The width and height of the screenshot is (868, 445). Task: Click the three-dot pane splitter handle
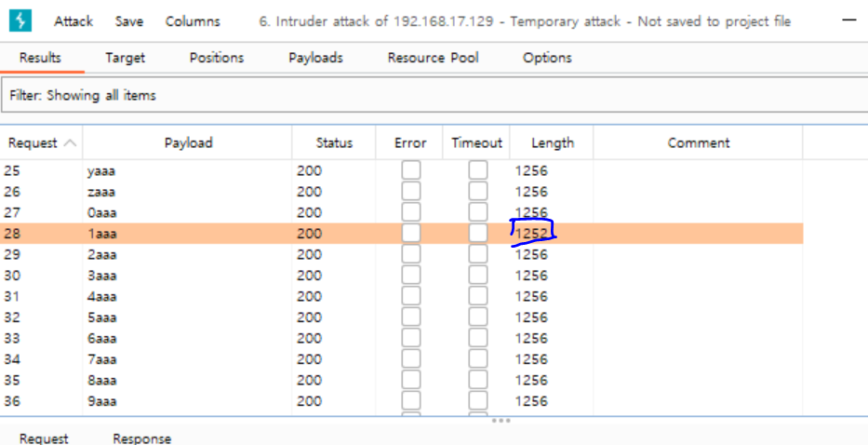pyautogui.click(x=501, y=420)
